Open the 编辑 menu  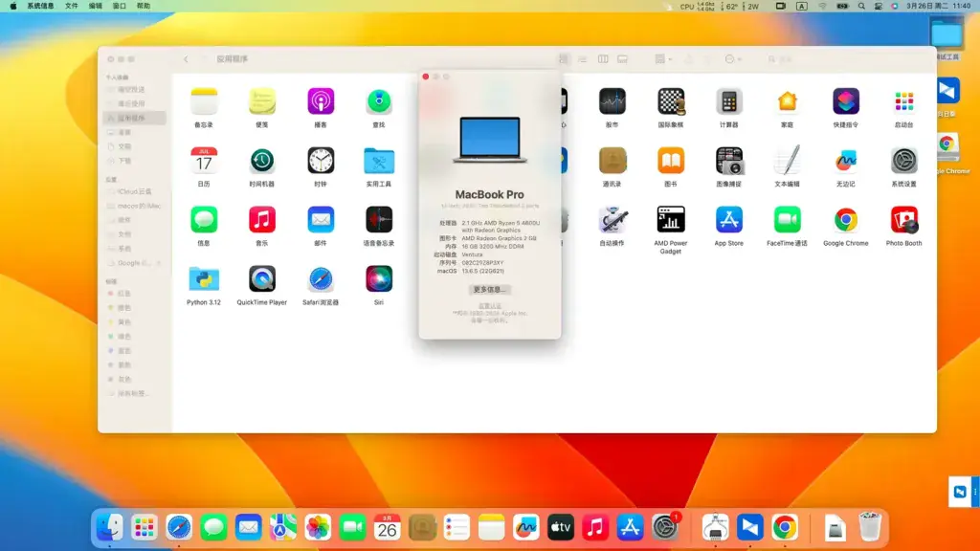coord(95,6)
